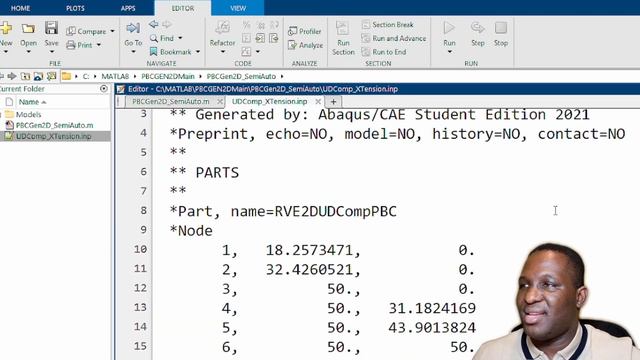Screen dimensions: 640x360
Task: Open the PBCGen2D_SemiAuto.m editor tab
Action: 171,101
